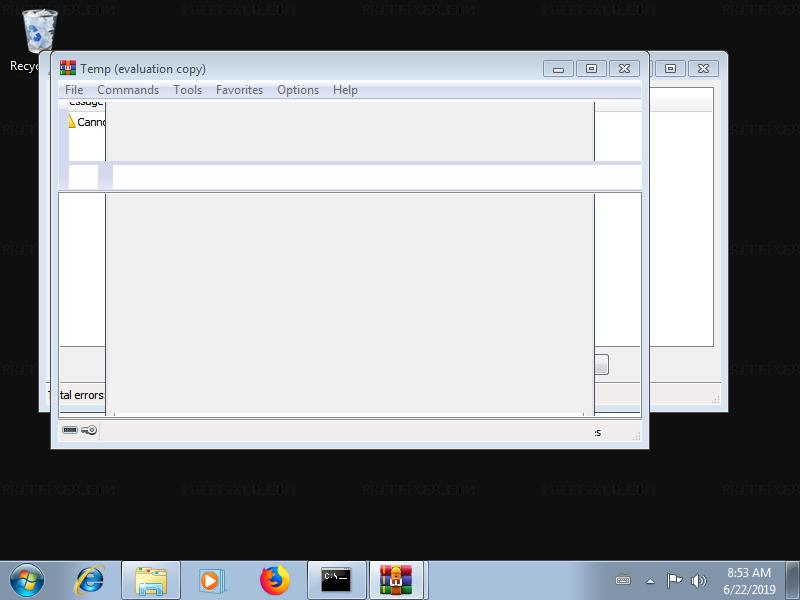Click the WinRAR taskbar button
Image resolution: width=800 pixels, height=600 pixels.
tap(396, 581)
